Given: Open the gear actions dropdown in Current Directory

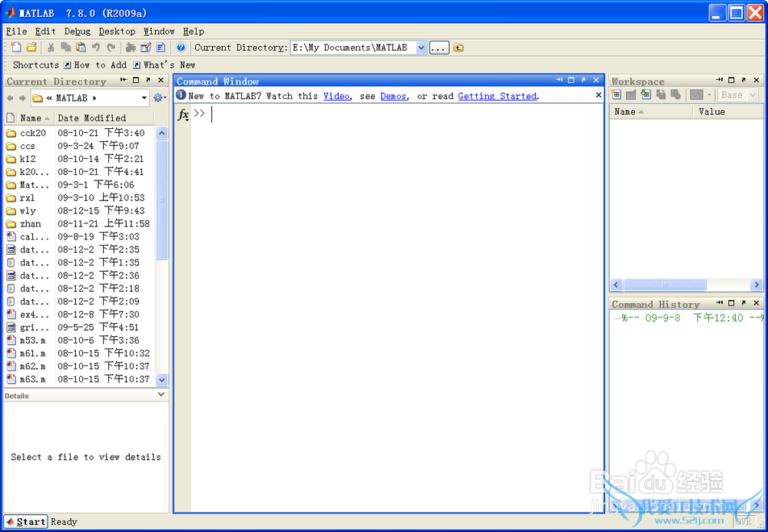Looking at the screenshot, I should coord(160,98).
